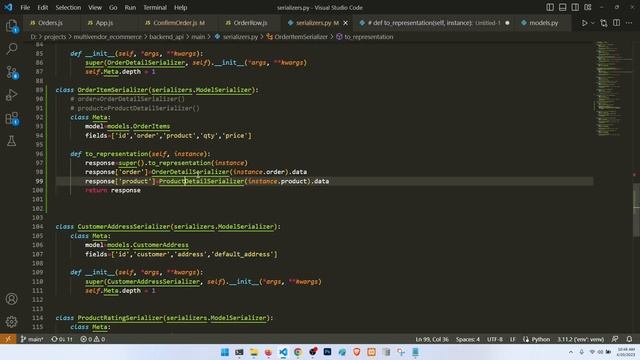The image size is (640, 360).
Task: Open the Run and Debug view
Action: pyautogui.click(x=11, y=95)
